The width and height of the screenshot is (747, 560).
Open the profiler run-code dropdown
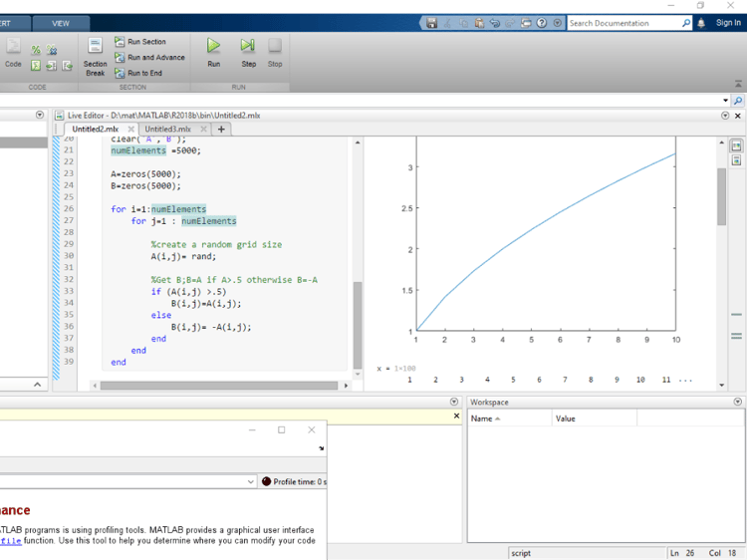(x=251, y=482)
